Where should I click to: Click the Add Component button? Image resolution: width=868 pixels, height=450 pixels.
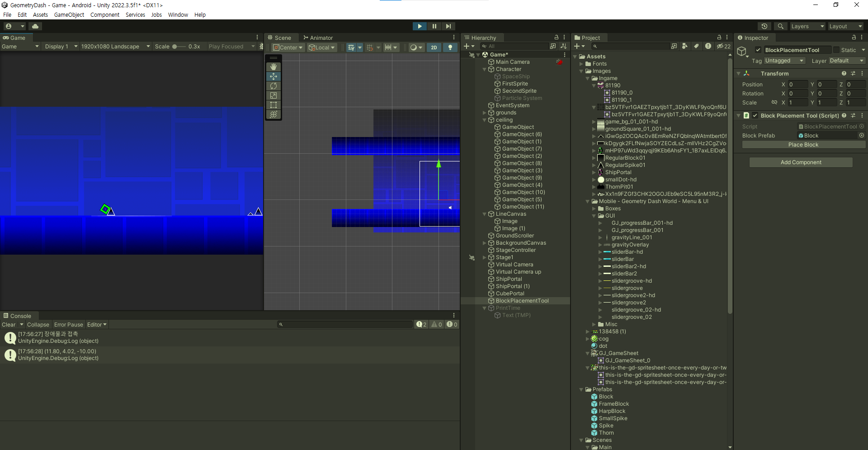(x=801, y=162)
